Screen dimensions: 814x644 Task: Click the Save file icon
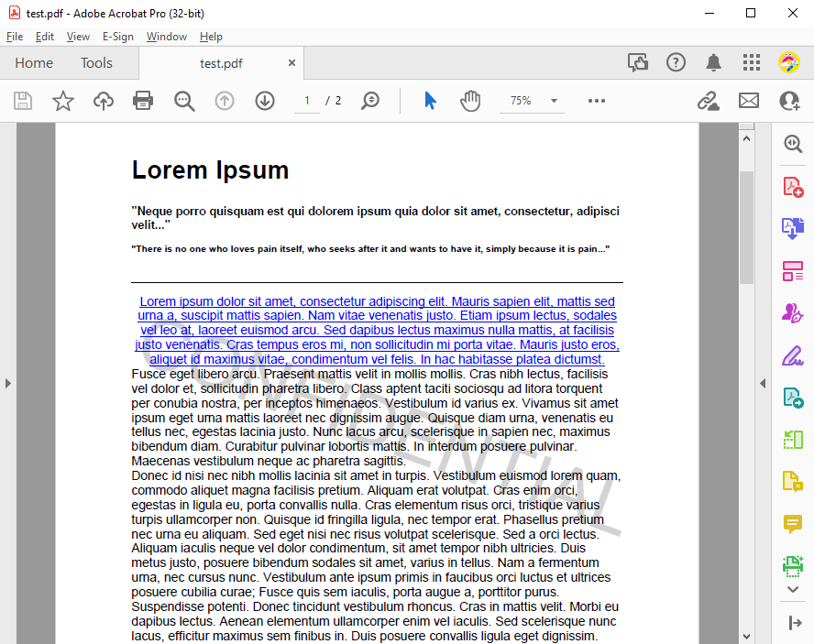pos(22,101)
